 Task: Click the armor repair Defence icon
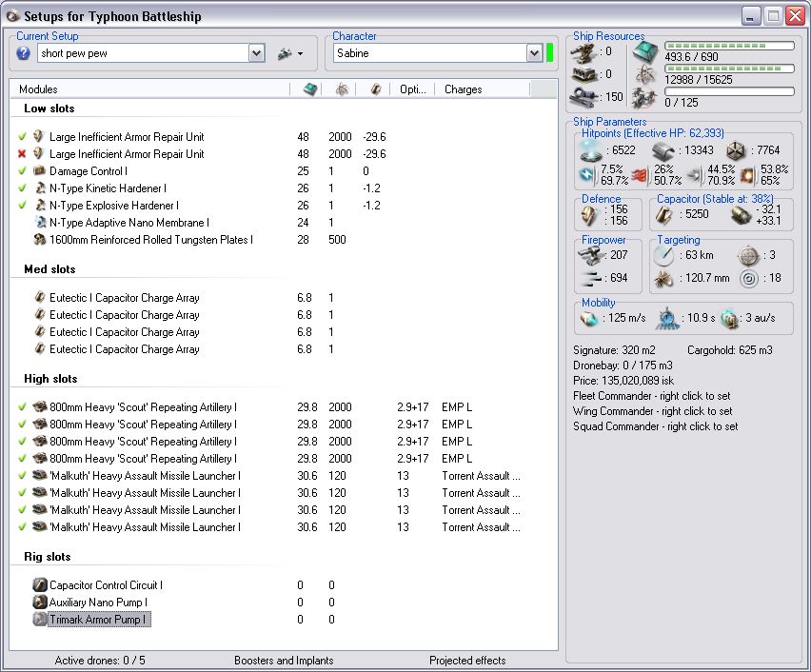589,215
